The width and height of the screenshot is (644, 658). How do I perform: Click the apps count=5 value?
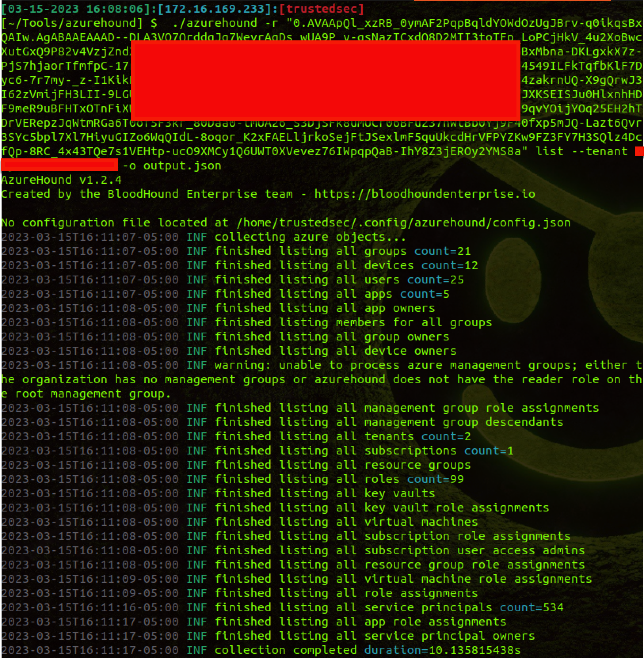[424, 294]
